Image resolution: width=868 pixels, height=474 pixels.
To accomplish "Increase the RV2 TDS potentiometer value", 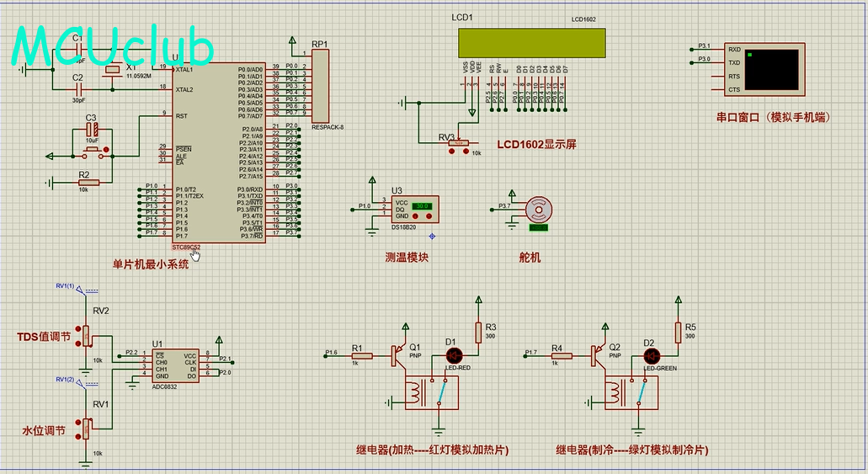I will 78,328.
